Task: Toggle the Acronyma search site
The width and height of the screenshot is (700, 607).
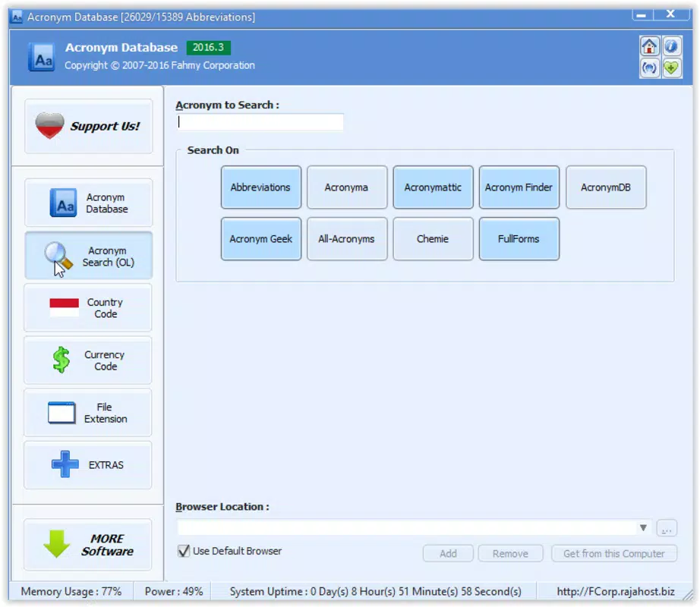Action: (x=347, y=187)
